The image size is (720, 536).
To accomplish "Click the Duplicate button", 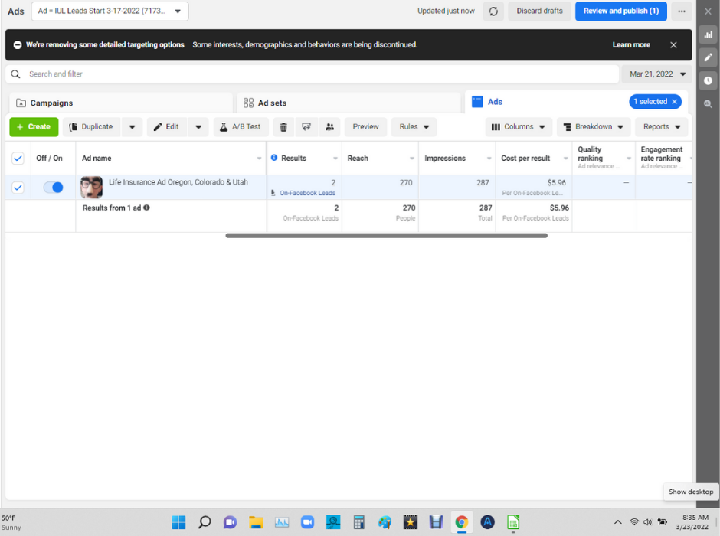I will (x=92, y=127).
